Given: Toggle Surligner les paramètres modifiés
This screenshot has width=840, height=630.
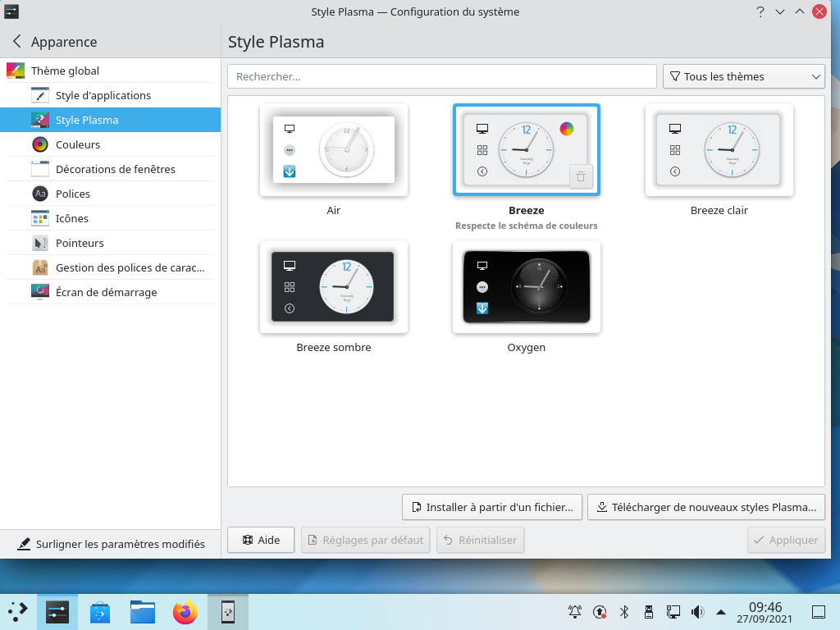Looking at the screenshot, I should pos(111,545).
